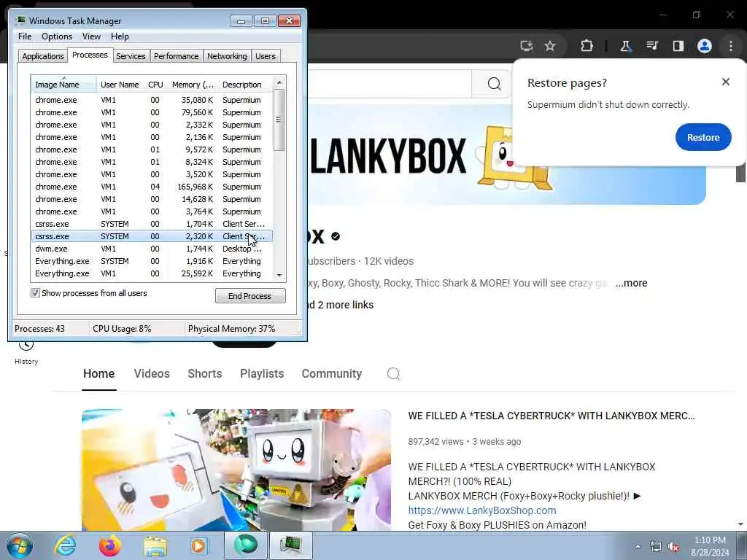The width and height of the screenshot is (747, 560).
Task: Click process list scroll up arrow
Action: point(279,82)
